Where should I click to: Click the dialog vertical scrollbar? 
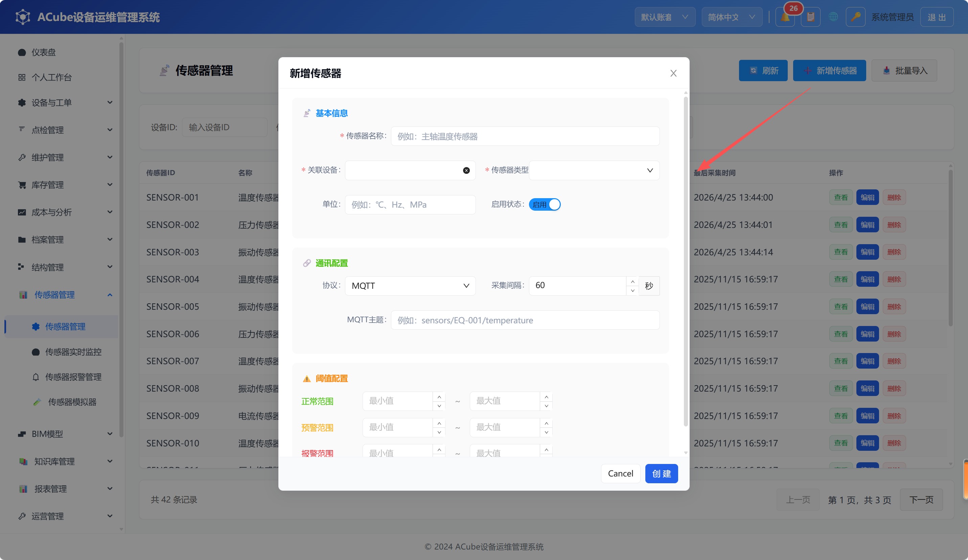pos(686,261)
